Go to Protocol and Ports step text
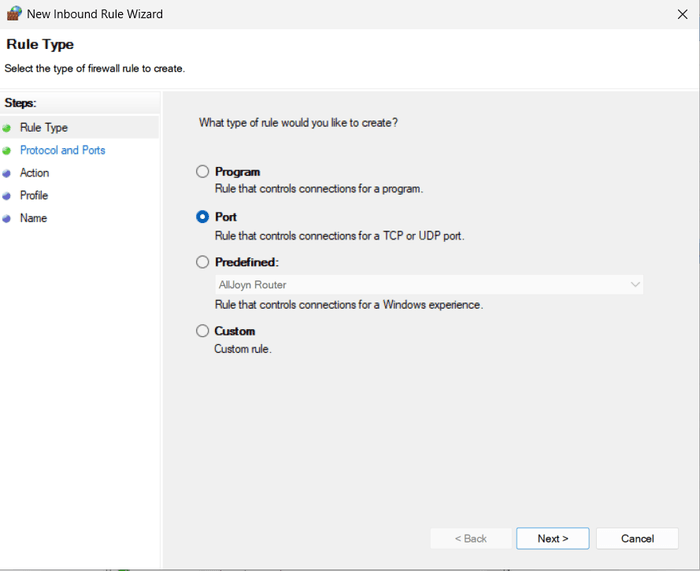 click(x=62, y=150)
